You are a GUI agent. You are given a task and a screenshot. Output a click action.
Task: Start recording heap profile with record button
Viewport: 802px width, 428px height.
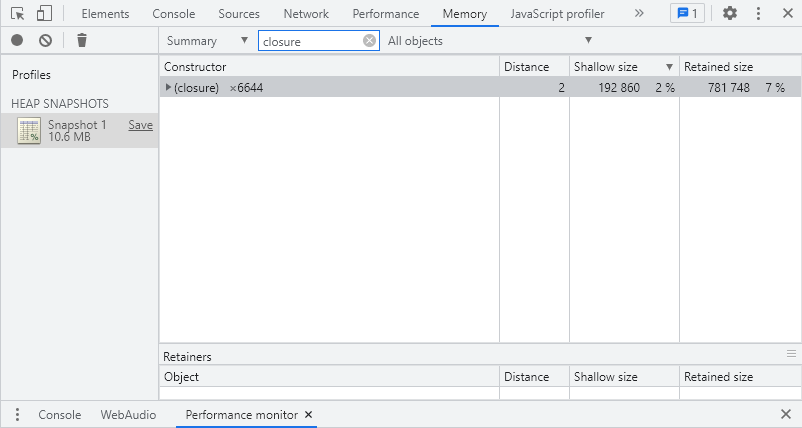[17, 41]
